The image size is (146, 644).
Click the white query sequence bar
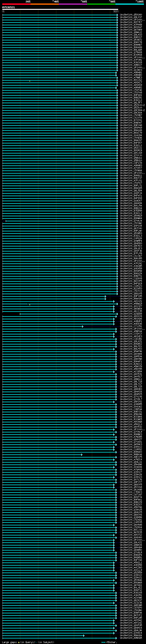coord(60,9)
